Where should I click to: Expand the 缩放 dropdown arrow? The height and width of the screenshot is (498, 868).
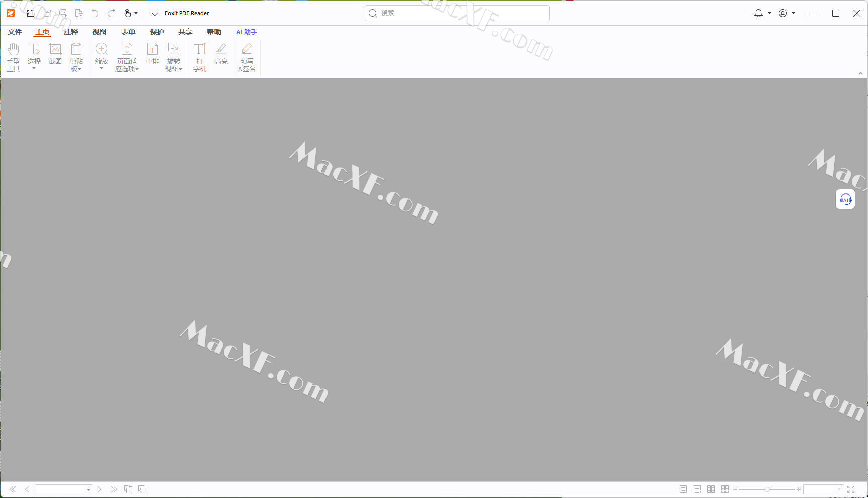102,69
